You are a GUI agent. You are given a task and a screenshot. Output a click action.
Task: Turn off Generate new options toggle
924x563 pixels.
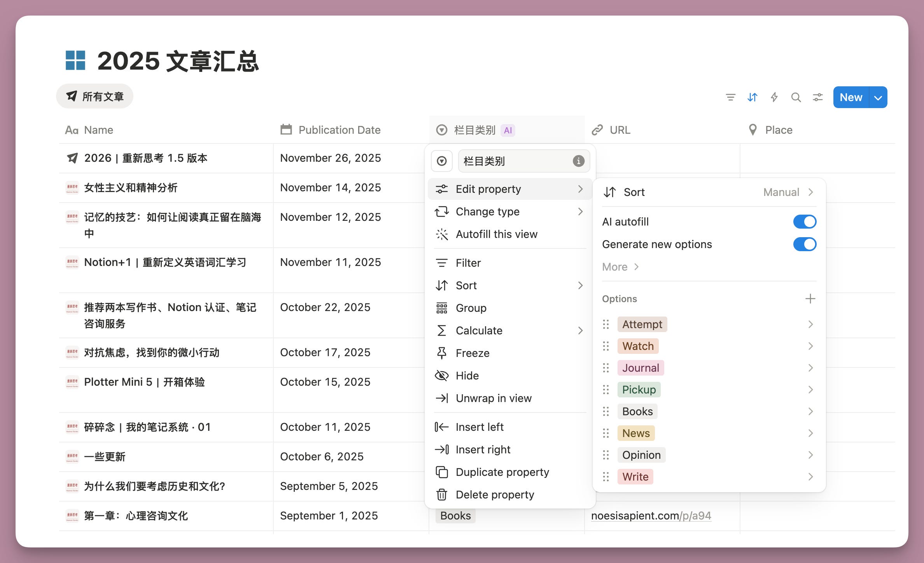pyautogui.click(x=804, y=244)
